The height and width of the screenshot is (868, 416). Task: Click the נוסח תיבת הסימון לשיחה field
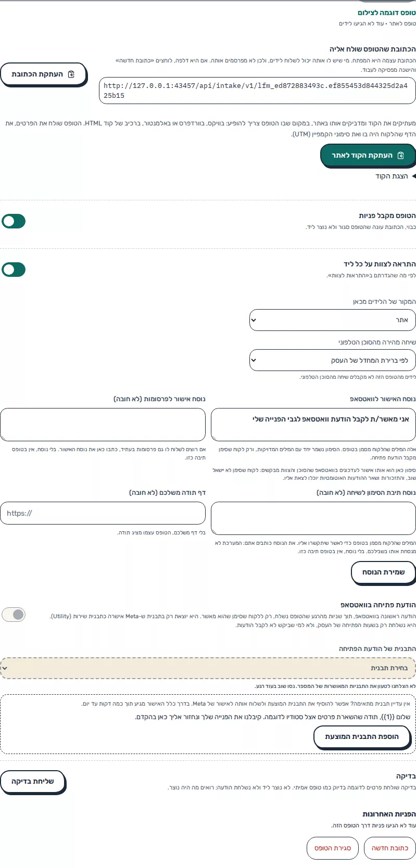pos(313,518)
